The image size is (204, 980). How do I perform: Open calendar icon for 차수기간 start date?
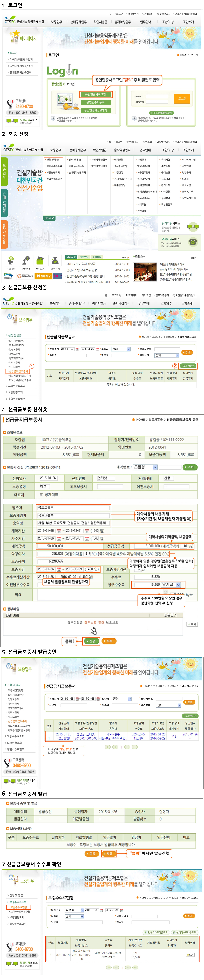coord(59,538)
